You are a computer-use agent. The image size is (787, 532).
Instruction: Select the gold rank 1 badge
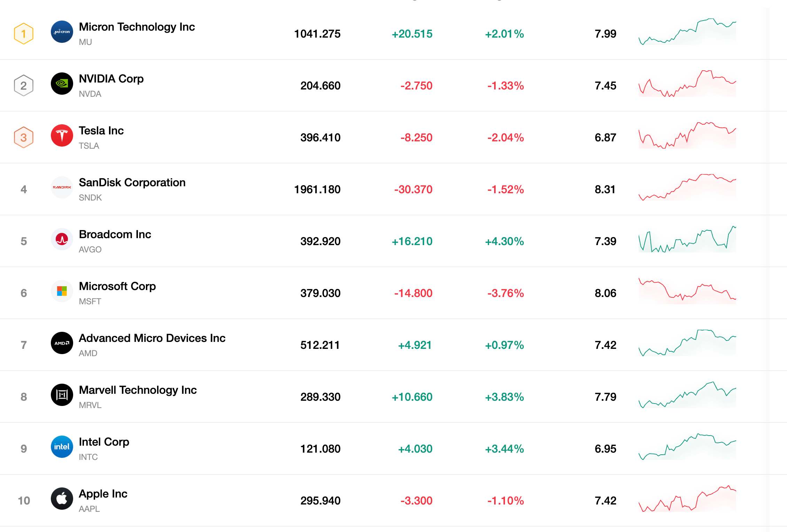[24, 33]
